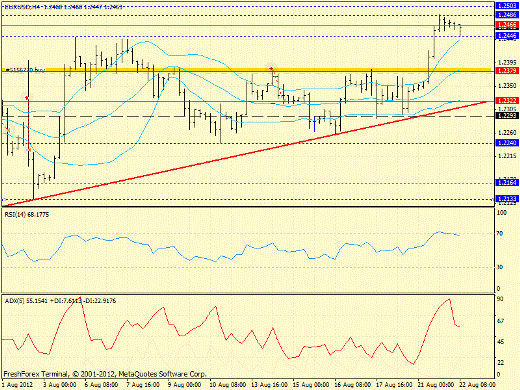Select the blue 1.2133 price label
Image resolution: width=520 pixels, height=390 pixels.
(x=507, y=199)
